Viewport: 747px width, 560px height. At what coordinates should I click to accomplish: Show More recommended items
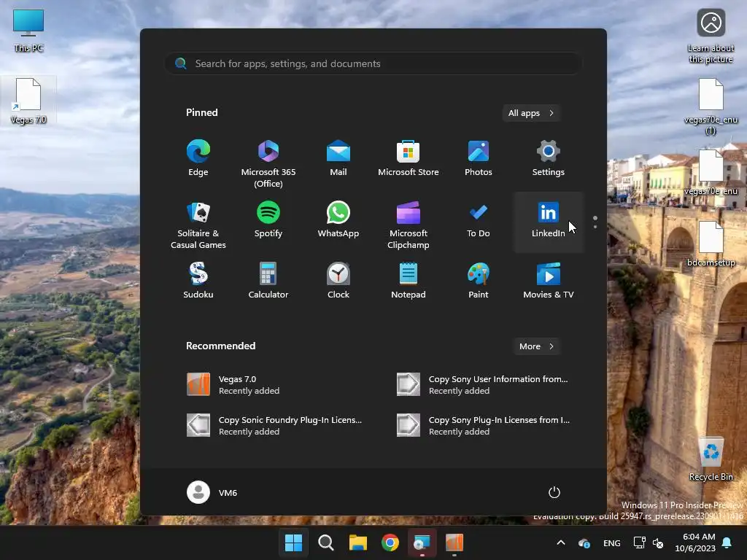536,346
